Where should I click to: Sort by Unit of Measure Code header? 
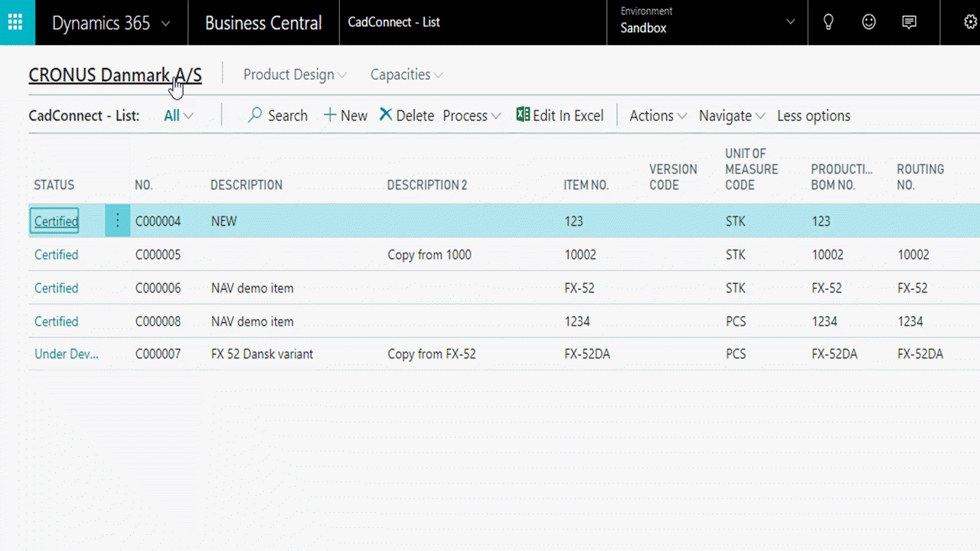[752, 169]
